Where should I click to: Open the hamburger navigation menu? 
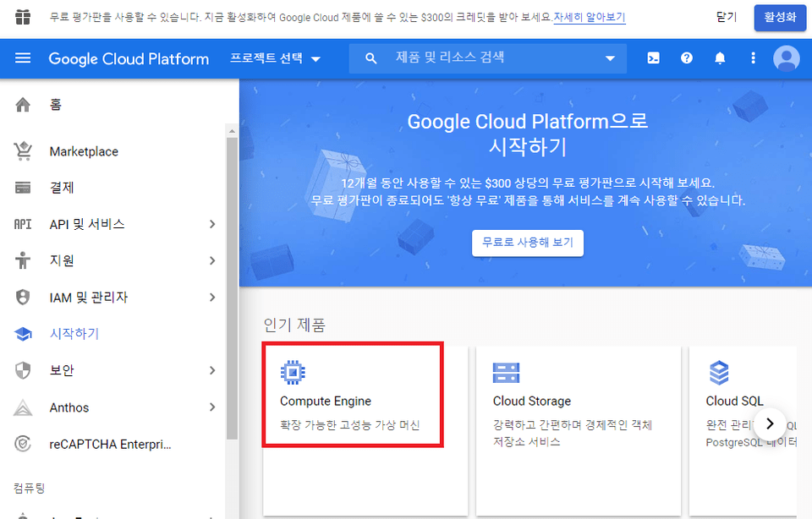23,58
